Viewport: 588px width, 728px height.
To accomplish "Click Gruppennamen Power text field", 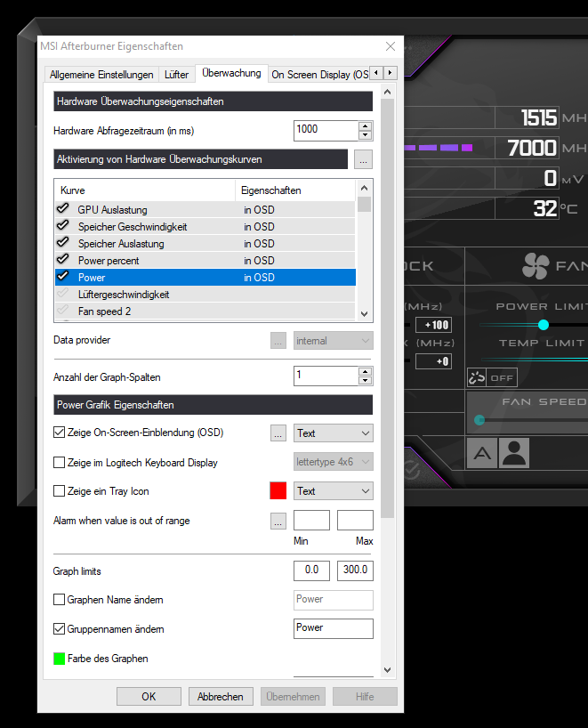I will (x=334, y=628).
